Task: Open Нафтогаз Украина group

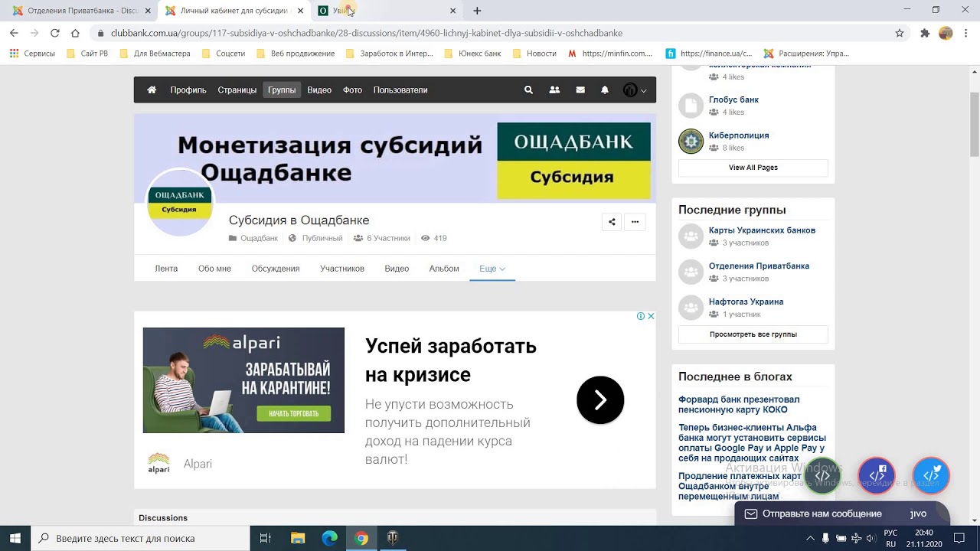Action: pyautogui.click(x=746, y=302)
